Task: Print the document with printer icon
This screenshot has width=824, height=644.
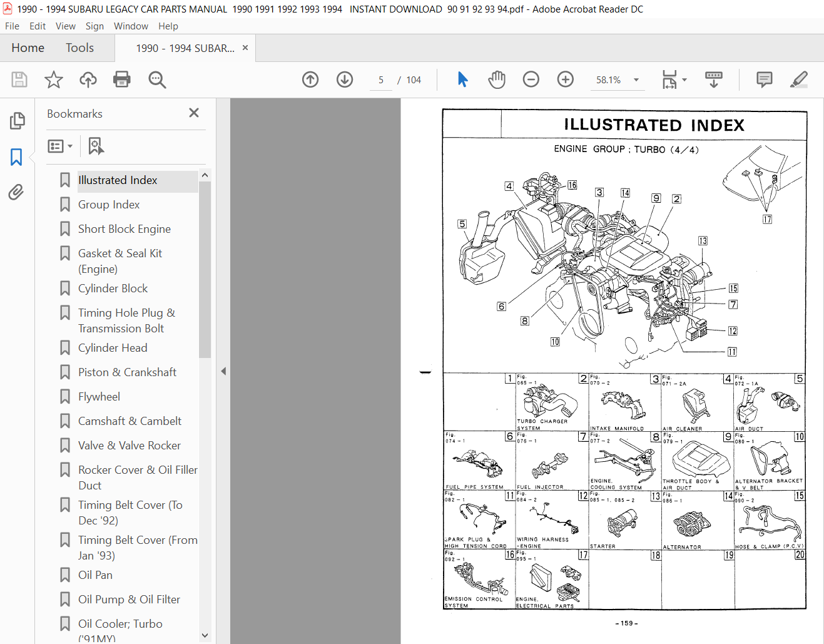Action: [x=122, y=79]
